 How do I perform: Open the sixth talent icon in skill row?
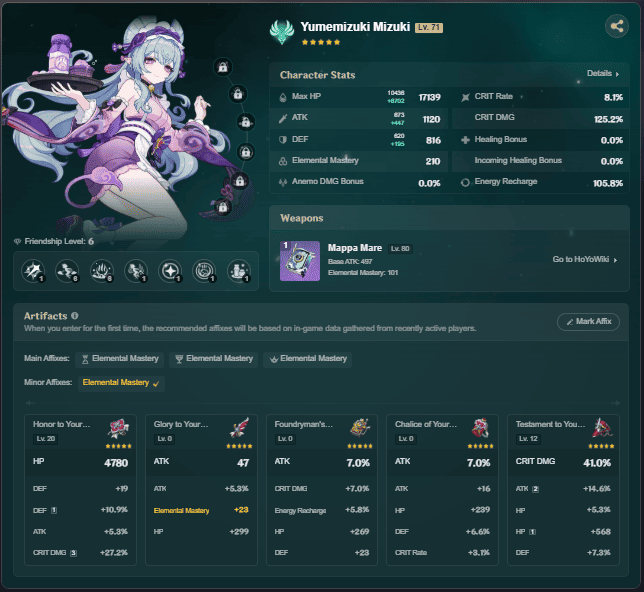[204, 271]
